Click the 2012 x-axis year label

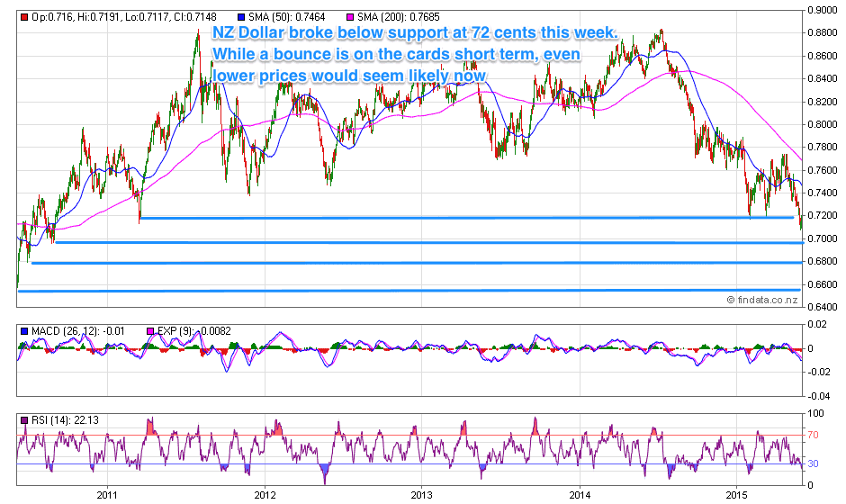coord(265,495)
